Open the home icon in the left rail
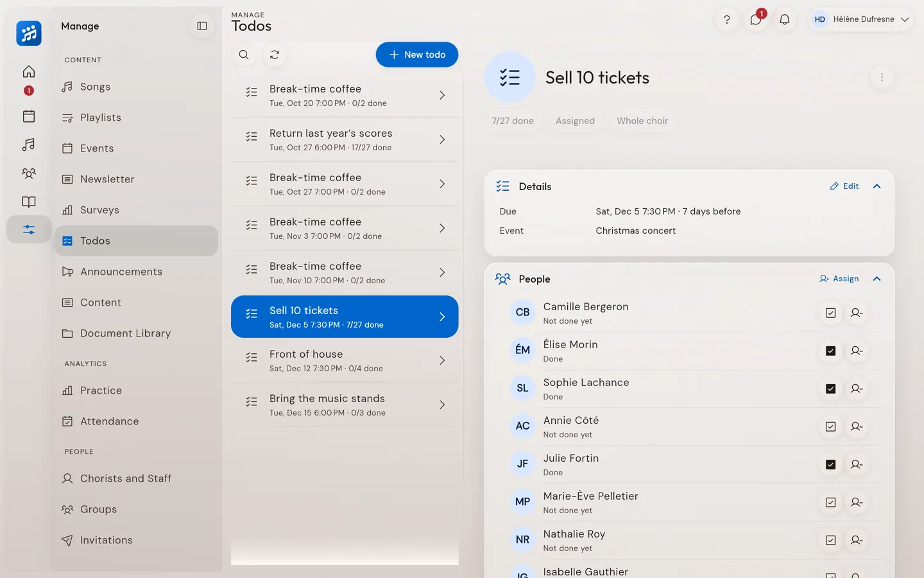Image resolution: width=924 pixels, height=578 pixels. 29,72
